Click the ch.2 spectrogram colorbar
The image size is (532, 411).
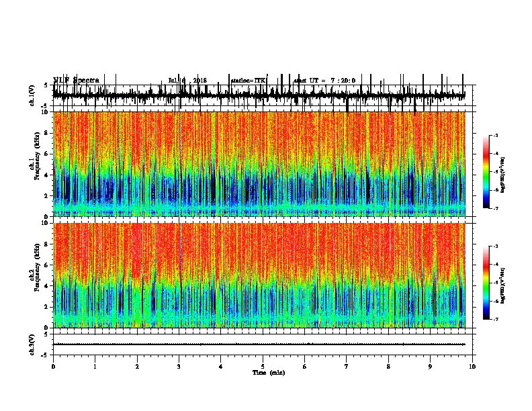(486, 283)
